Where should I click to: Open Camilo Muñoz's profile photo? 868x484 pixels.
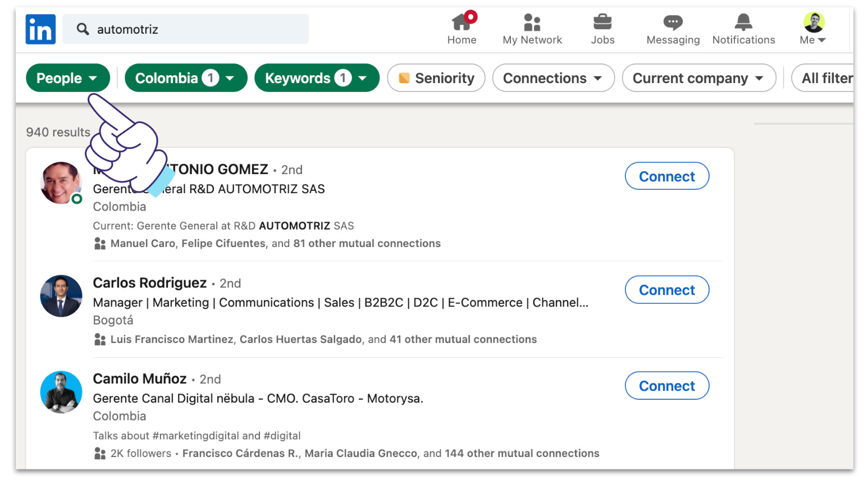61,392
